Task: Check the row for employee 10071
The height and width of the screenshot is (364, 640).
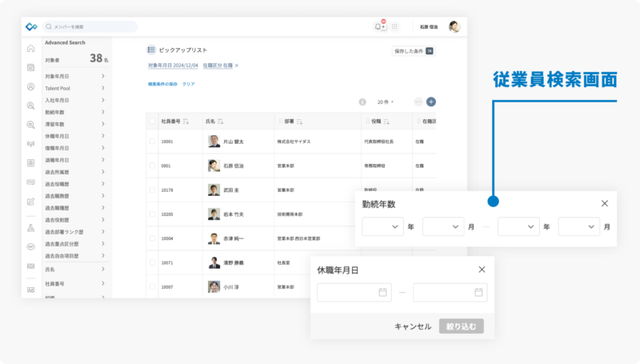Action: click(152, 262)
